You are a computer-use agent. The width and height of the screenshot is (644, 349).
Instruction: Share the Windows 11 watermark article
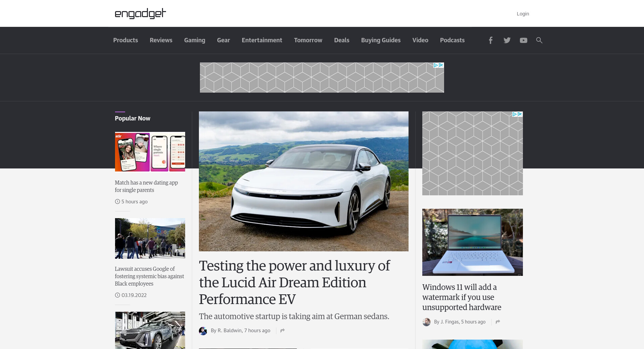click(x=498, y=322)
